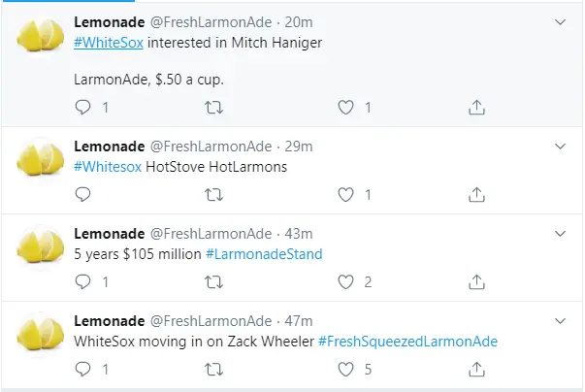Share the 5 years $105 million tweet
The image size is (585, 392).
point(476,281)
